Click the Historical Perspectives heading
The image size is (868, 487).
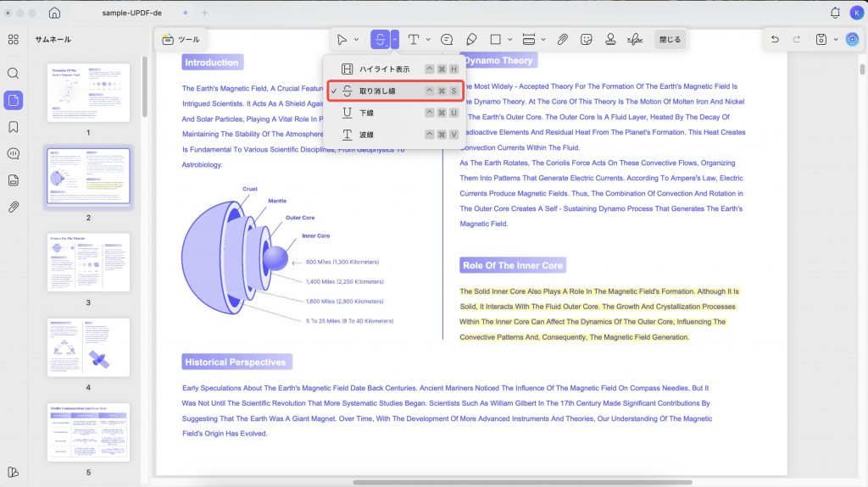236,362
